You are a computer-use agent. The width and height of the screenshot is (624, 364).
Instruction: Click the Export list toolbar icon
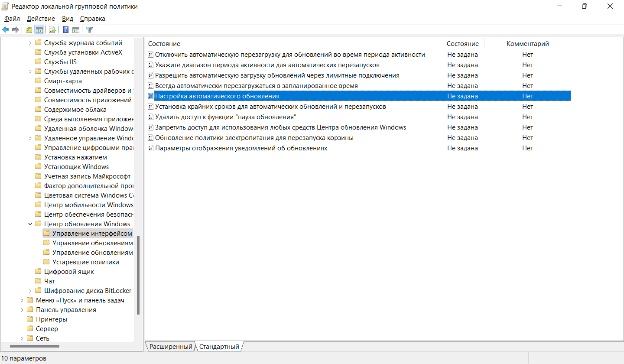[x=52, y=30]
